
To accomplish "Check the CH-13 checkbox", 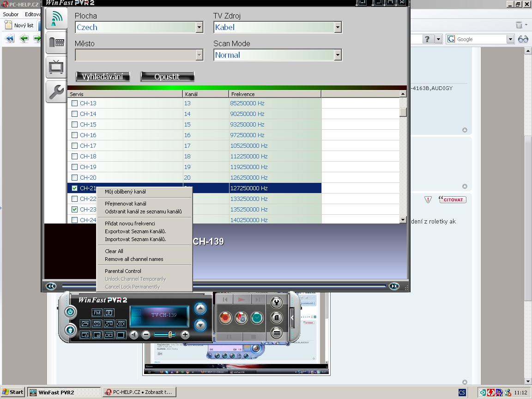I will [75, 103].
